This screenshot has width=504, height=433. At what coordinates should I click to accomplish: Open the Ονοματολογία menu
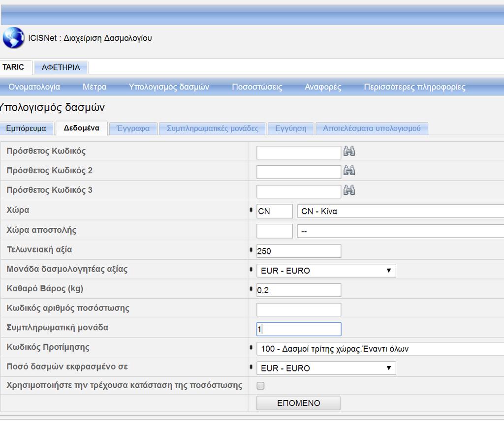(34, 87)
